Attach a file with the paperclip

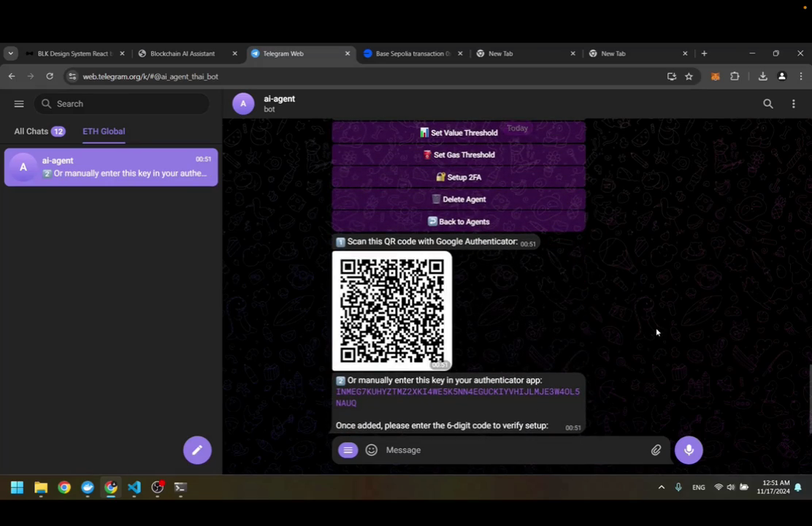tap(656, 450)
